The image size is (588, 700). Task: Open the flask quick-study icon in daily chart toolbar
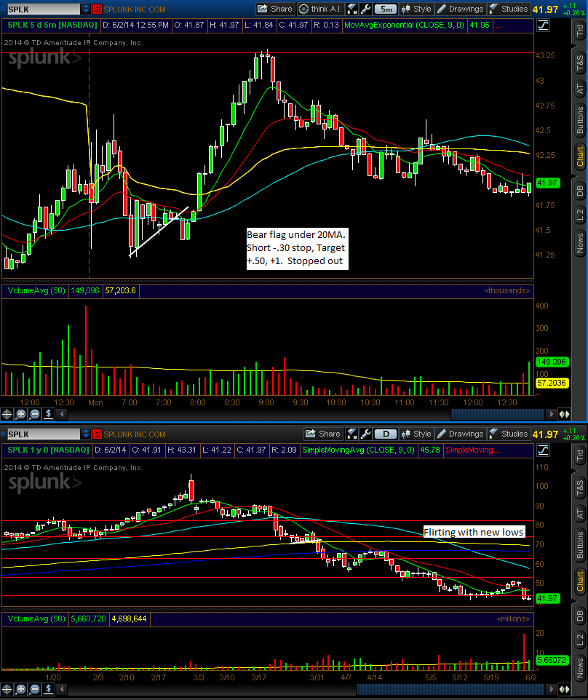(x=351, y=434)
